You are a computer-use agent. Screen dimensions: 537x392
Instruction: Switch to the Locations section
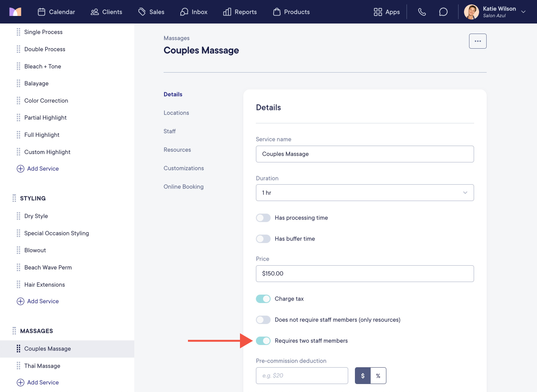[x=176, y=113]
